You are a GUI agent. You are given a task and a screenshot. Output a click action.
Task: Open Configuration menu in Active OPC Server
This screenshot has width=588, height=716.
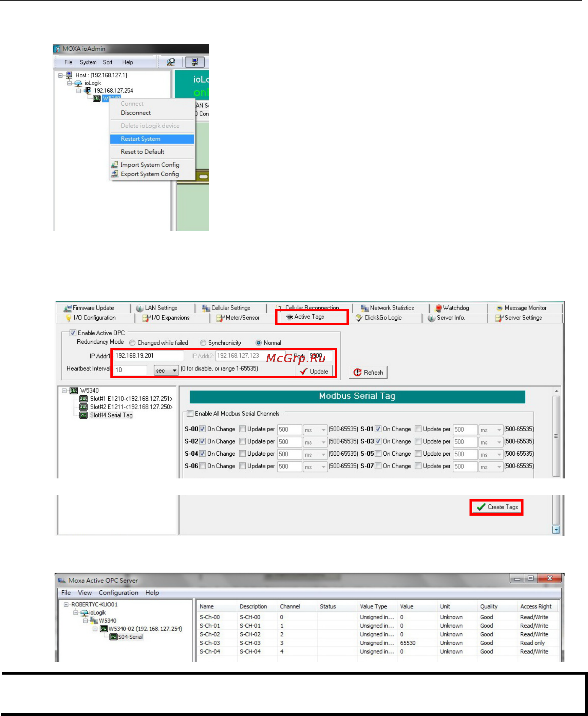pos(118,593)
